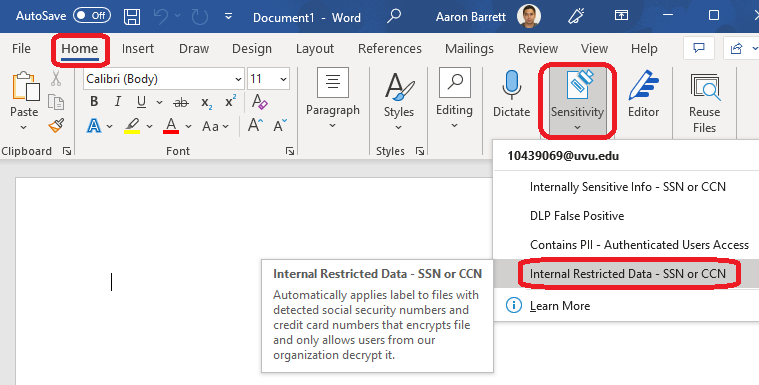The image size is (759, 385).
Task: Open font color dropdown arrow
Action: pyautogui.click(x=188, y=127)
